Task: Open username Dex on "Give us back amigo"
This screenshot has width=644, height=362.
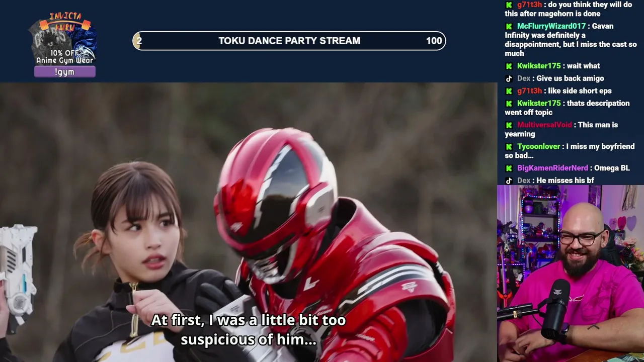Action: pos(524,78)
